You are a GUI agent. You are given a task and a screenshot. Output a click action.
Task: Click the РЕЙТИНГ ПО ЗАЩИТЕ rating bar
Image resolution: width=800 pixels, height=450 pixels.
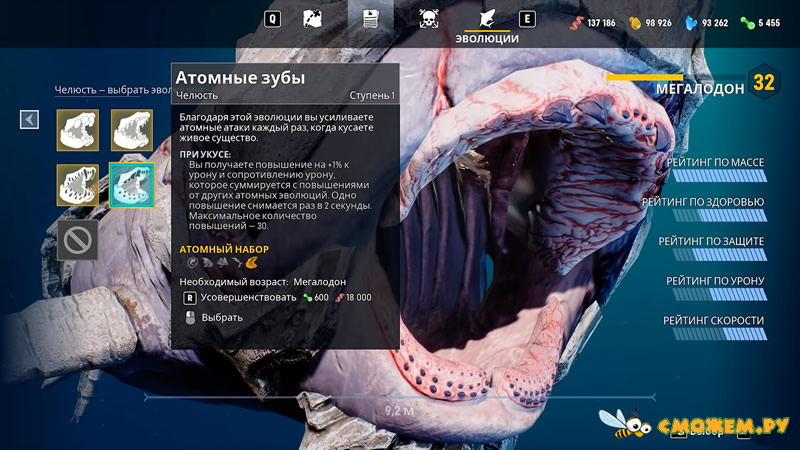(x=720, y=255)
